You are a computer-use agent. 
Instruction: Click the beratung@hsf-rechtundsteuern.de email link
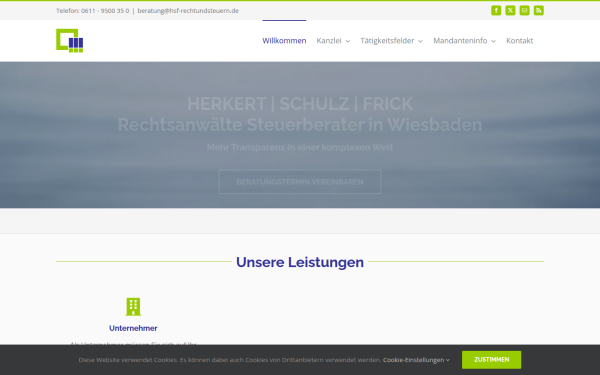pos(188,11)
